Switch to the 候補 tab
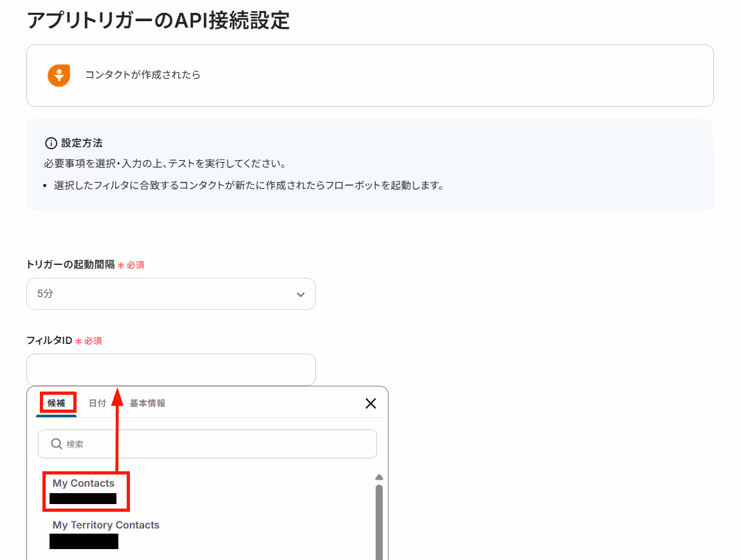 coord(56,403)
